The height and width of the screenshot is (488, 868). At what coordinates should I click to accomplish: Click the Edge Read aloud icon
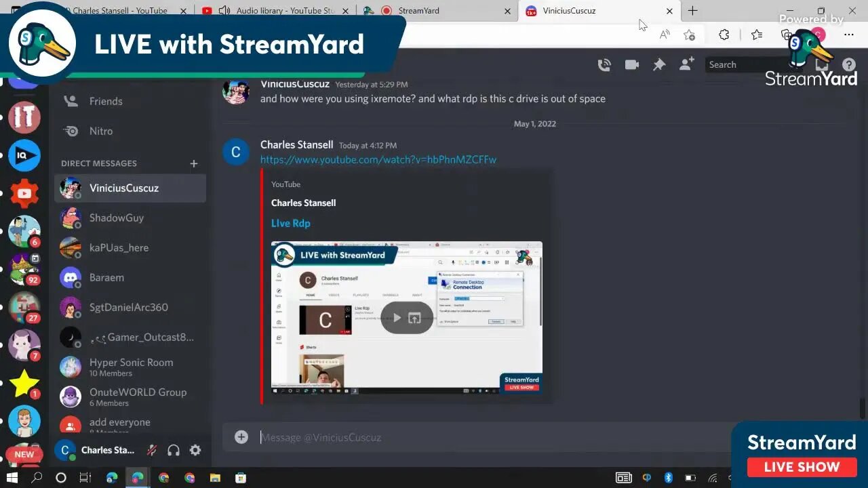665,35
